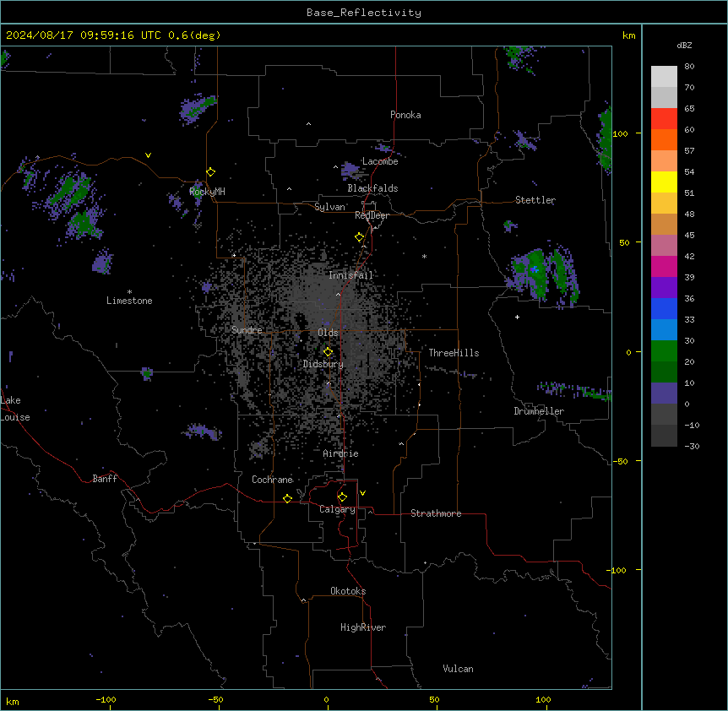Click the Blackfalds town label
This screenshot has height=711, width=728.
point(372,188)
